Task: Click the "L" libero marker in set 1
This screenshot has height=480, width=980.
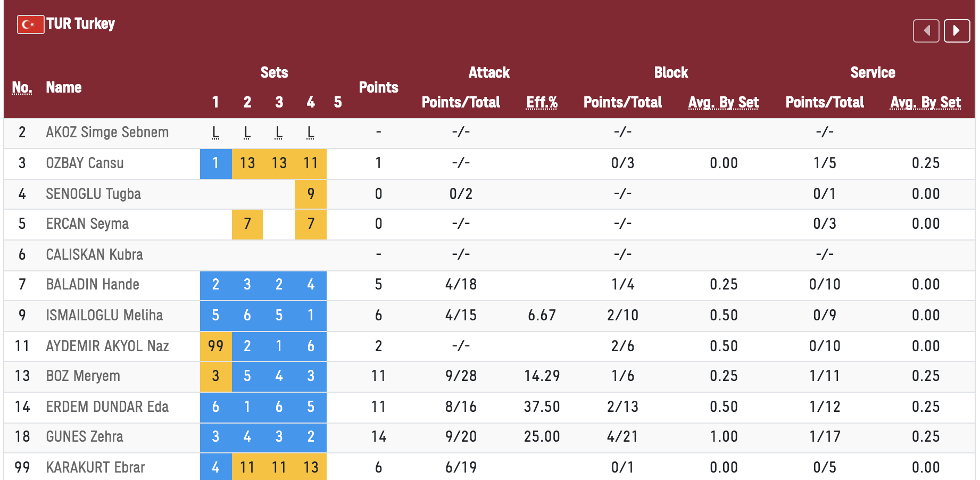Action: click(215, 133)
